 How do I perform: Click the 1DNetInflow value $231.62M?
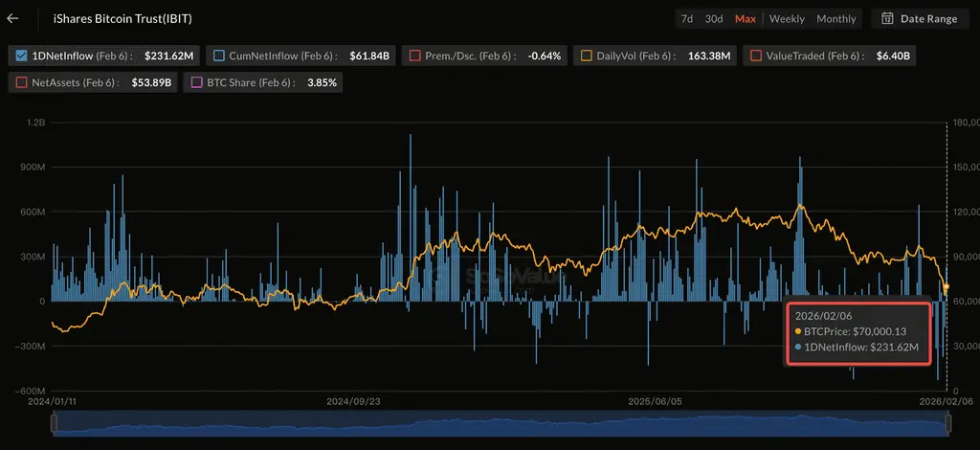click(x=168, y=56)
